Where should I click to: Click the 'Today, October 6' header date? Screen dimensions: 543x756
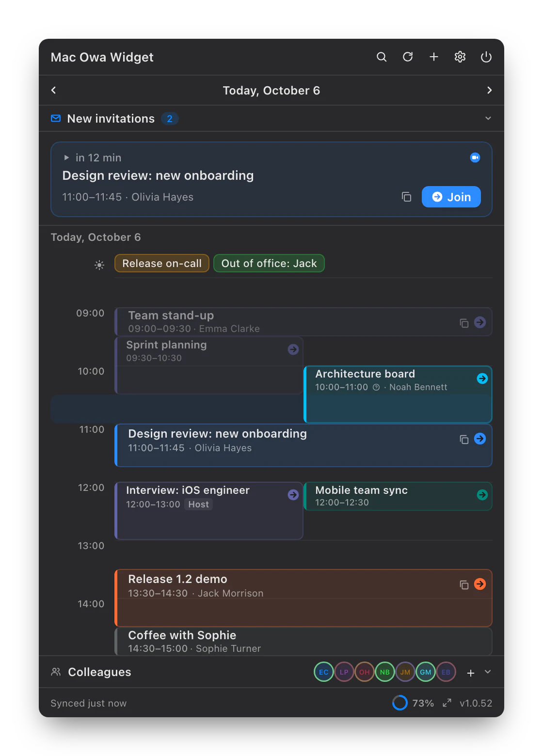271,91
